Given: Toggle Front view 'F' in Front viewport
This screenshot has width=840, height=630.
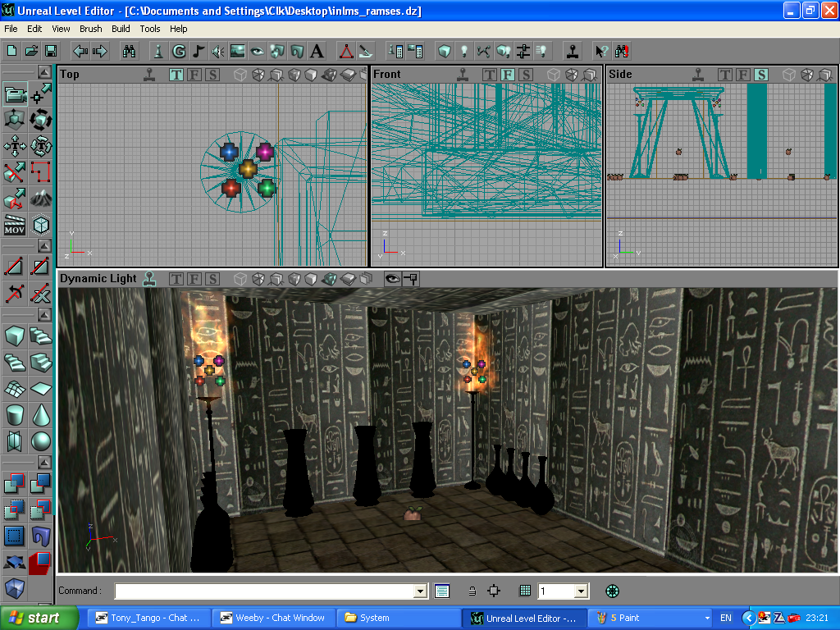Looking at the screenshot, I should tap(507, 75).
